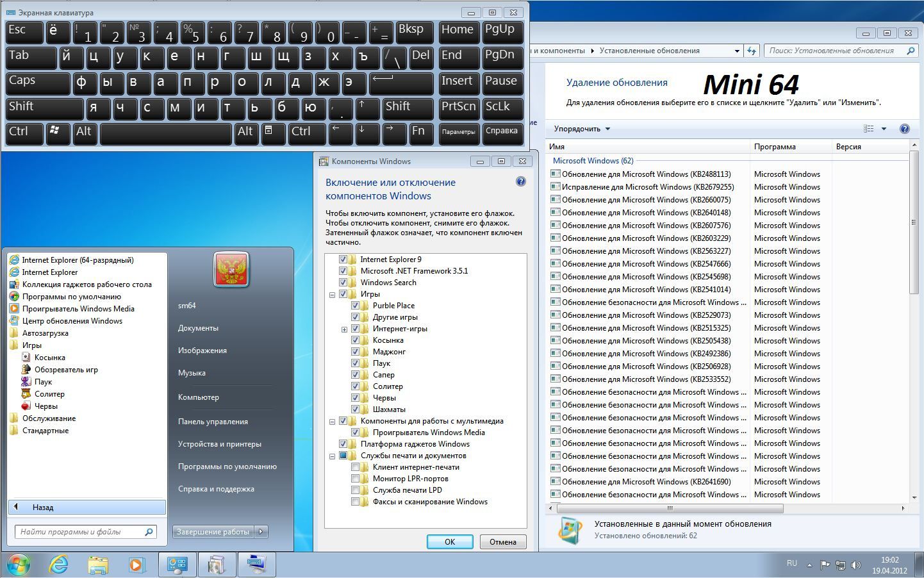Click the user account picture
924x578 pixels.
pos(231,270)
